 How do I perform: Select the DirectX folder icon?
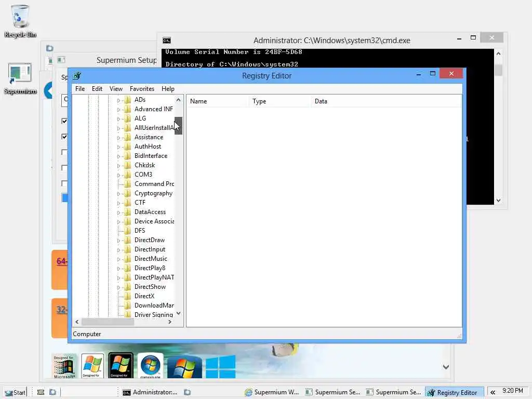(x=128, y=296)
